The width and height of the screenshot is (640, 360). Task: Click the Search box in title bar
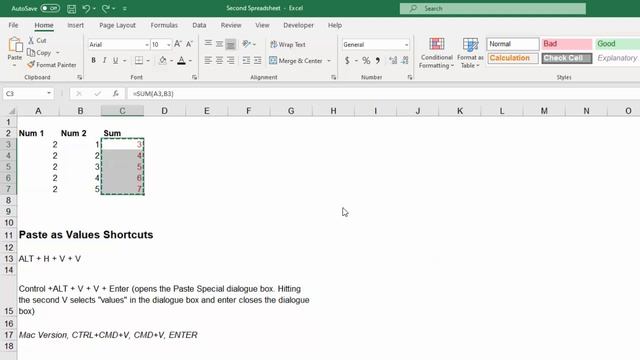click(493, 9)
